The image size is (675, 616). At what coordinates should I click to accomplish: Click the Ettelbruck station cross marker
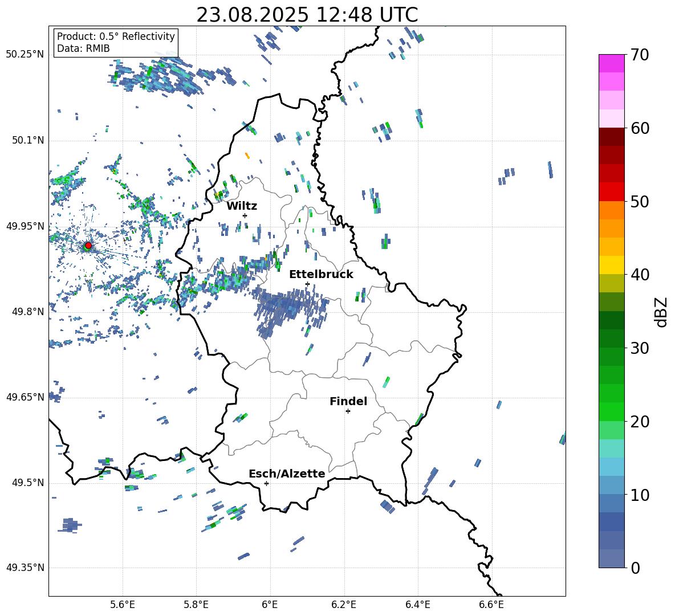[x=307, y=284]
